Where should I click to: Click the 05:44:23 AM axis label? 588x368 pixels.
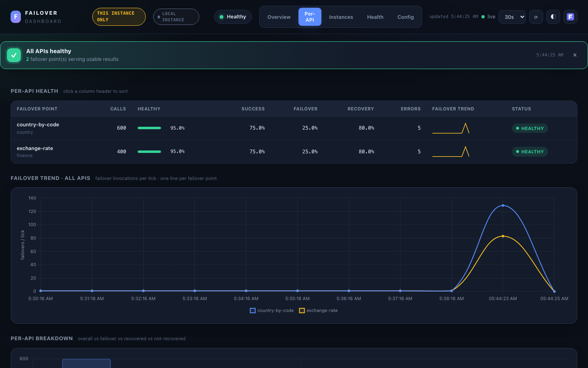pyautogui.click(x=503, y=298)
